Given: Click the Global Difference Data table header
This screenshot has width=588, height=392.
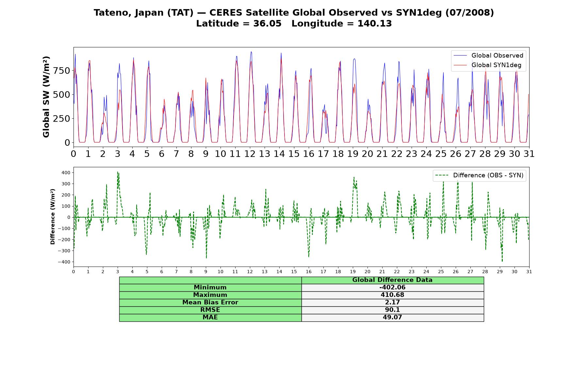Looking at the screenshot, I should [x=393, y=280].
